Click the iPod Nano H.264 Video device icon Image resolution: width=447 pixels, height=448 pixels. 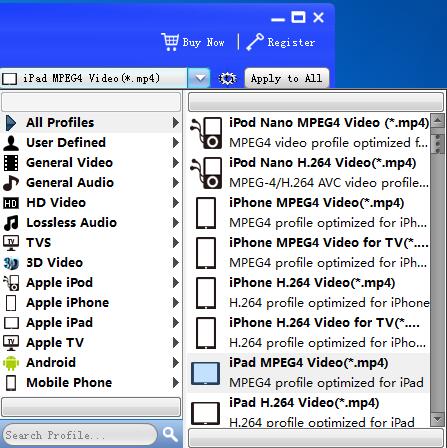pyautogui.click(x=206, y=173)
